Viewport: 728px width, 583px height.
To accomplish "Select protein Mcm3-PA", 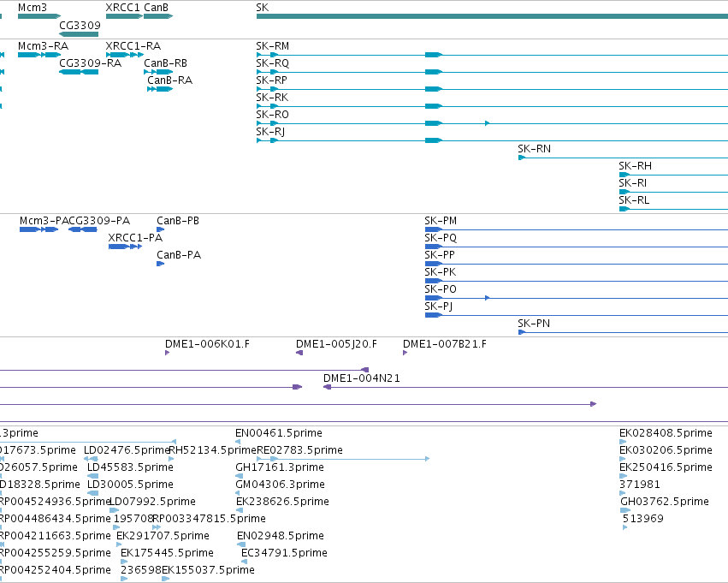I will pos(39,229).
